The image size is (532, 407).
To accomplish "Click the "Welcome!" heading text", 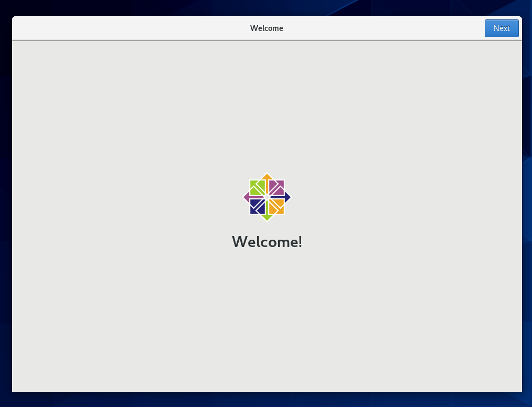I will pyautogui.click(x=267, y=242).
